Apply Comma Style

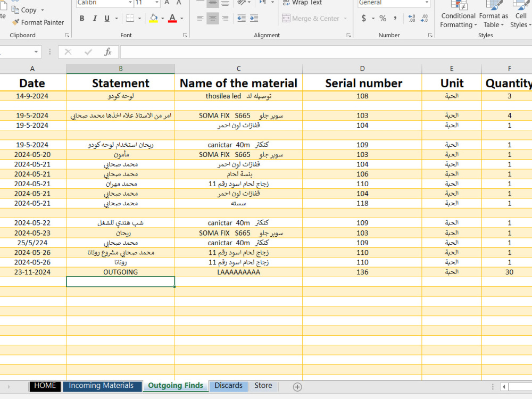point(395,18)
